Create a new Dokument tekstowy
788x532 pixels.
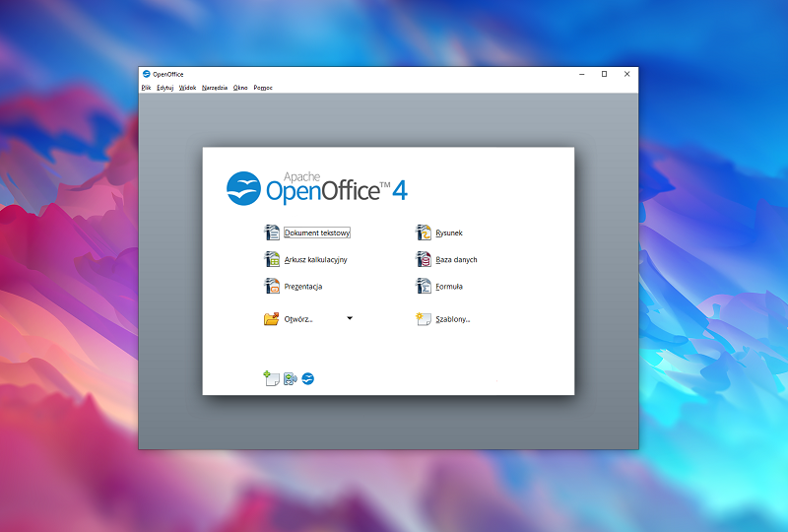pyautogui.click(x=317, y=233)
